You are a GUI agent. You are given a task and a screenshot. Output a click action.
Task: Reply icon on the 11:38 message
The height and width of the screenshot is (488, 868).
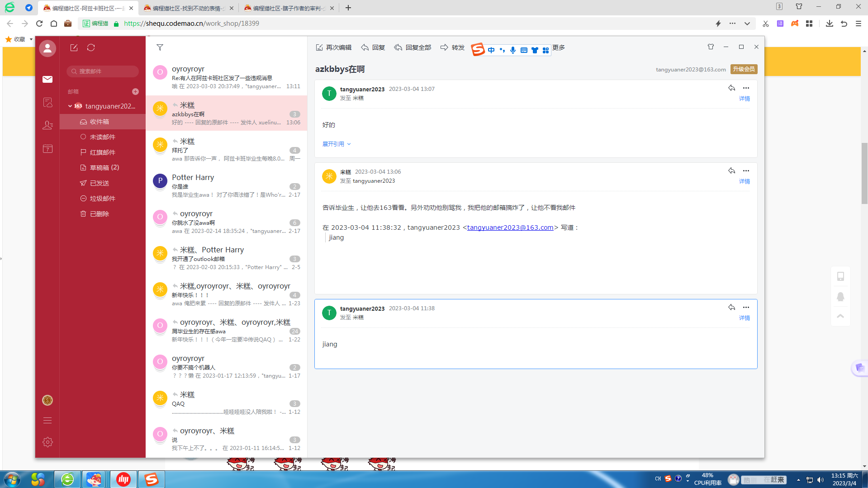coord(731,307)
